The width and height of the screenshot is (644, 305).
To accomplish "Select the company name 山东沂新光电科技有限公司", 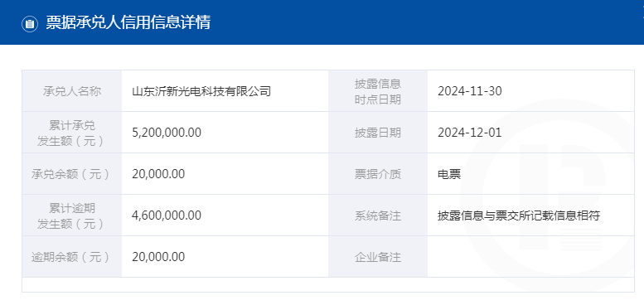I will (x=201, y=91).
